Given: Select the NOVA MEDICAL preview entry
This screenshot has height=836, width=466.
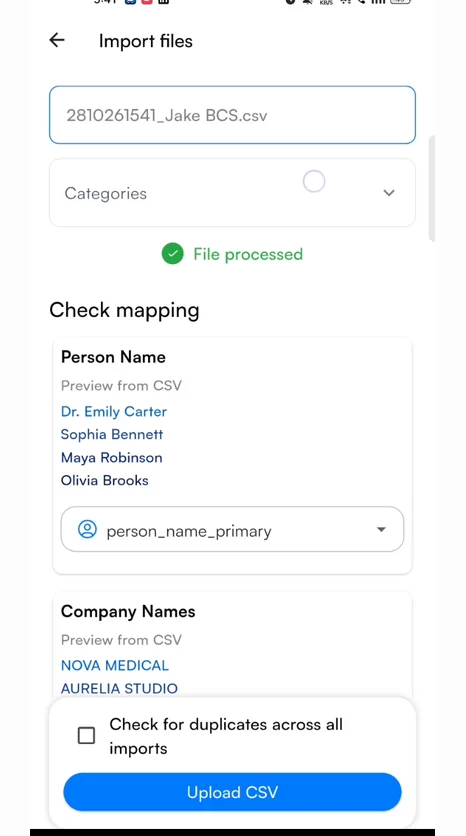Looking at the screenshot, I should [115, 665].
